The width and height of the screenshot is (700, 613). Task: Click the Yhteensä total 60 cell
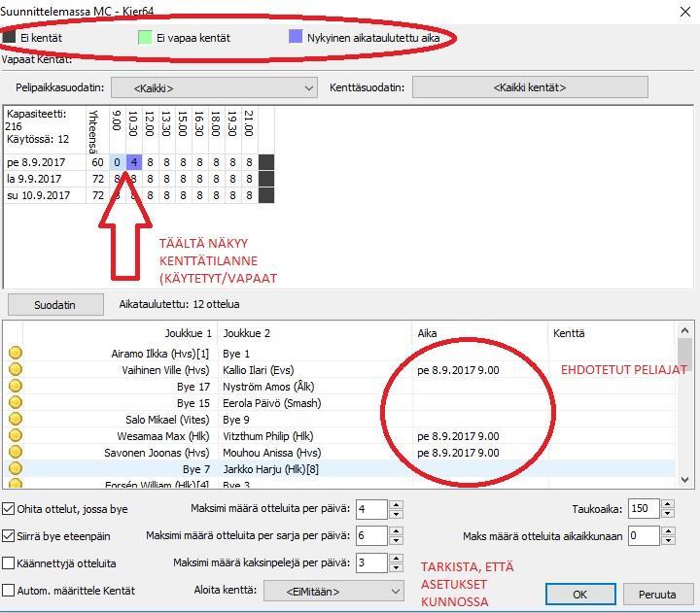tap(98, 162)
